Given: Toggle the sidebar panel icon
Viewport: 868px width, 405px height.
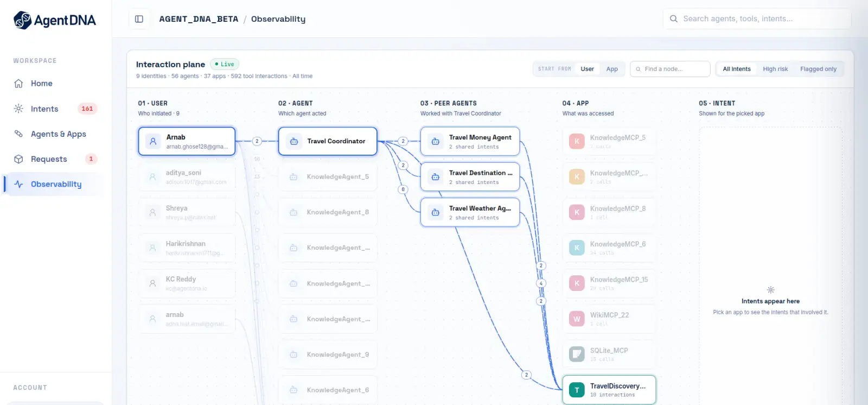Looking at the screenshot, I should point(139,19).
